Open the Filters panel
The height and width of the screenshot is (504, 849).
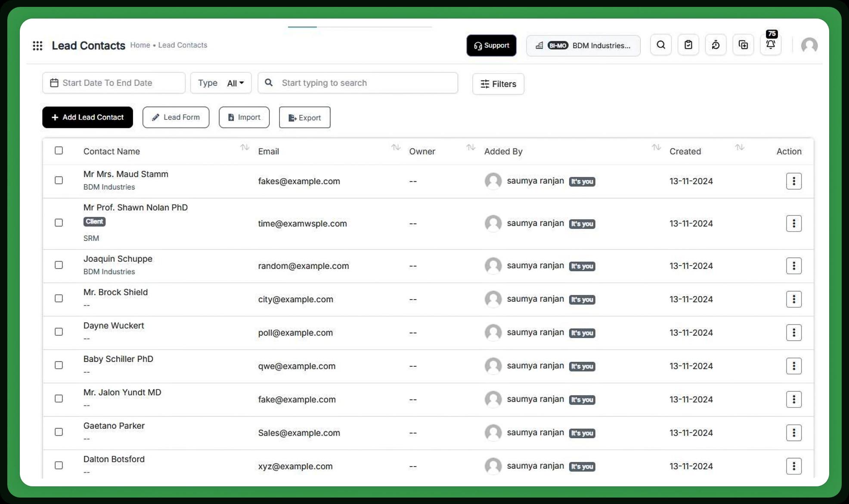coord(498,84)
